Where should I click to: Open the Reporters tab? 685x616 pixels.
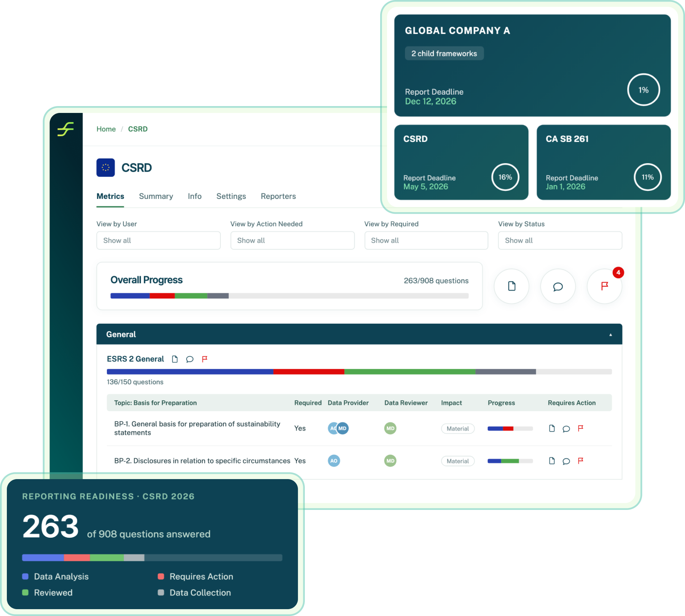[278, 196]
